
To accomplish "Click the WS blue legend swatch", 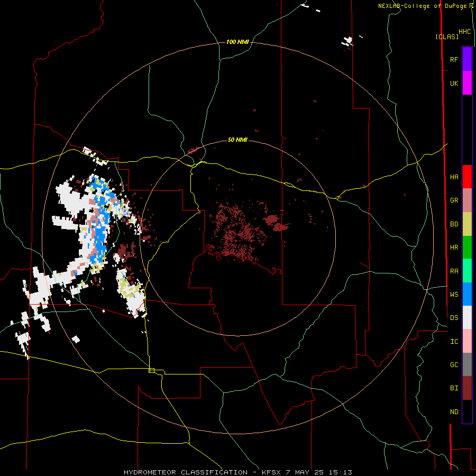I will 467,294.
